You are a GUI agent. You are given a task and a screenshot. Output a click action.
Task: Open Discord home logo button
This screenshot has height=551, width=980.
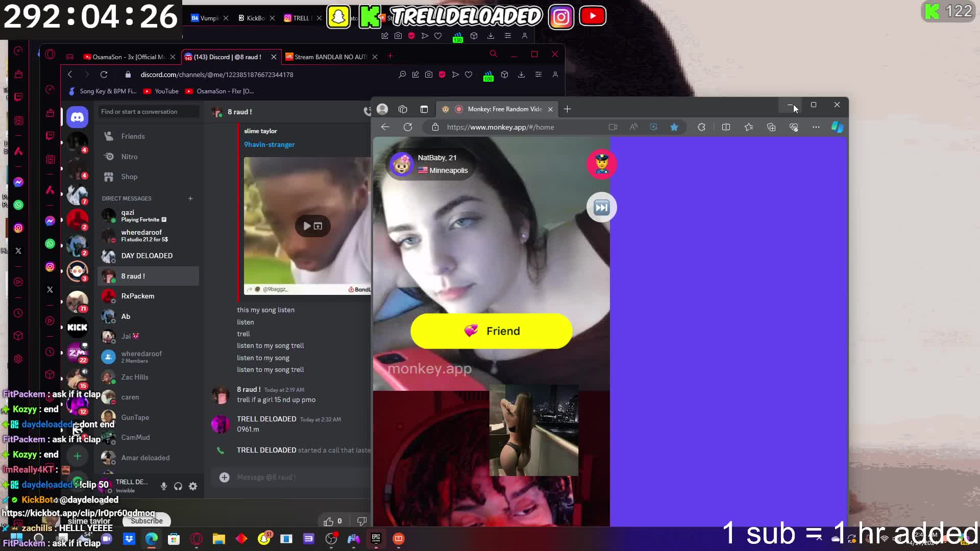77,117
